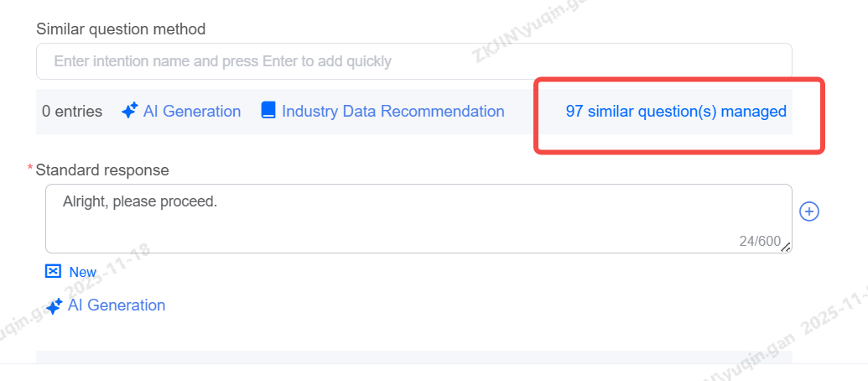Open the Industry Data Recommendation link

click(x=392, y=111)
